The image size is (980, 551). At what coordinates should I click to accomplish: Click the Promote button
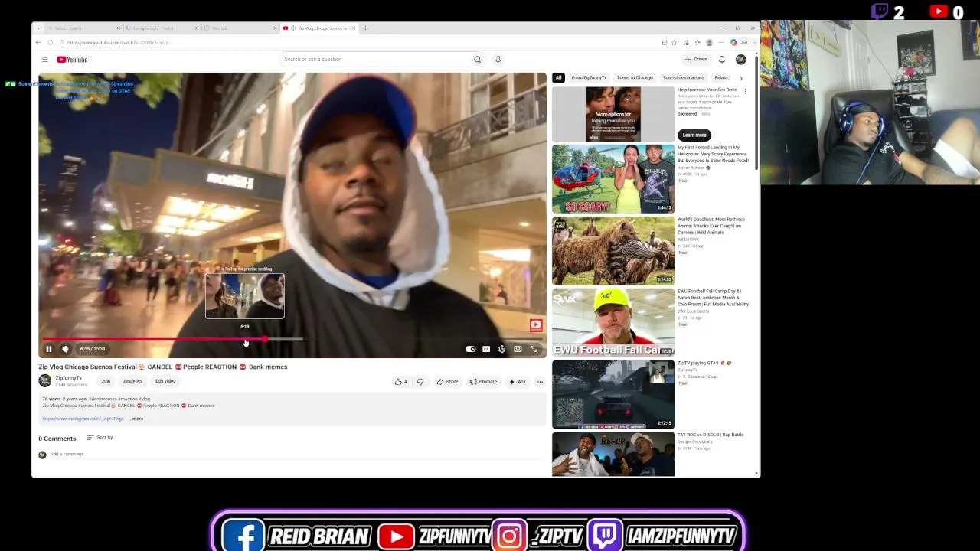(484, 382)
